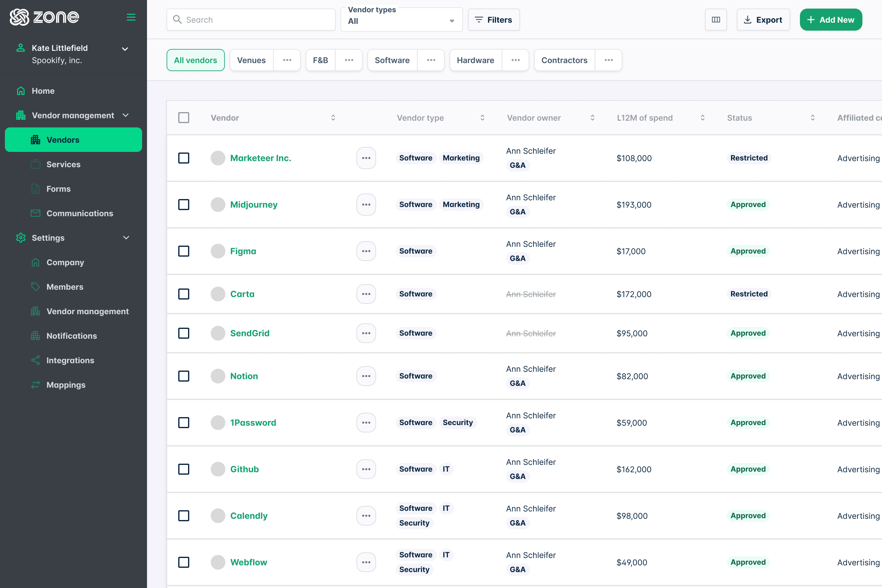The height and width of the screenshot is (588, 882).
Task: Check the Github row checkbox
Action: pyautogui.click(x=184, y=469)
